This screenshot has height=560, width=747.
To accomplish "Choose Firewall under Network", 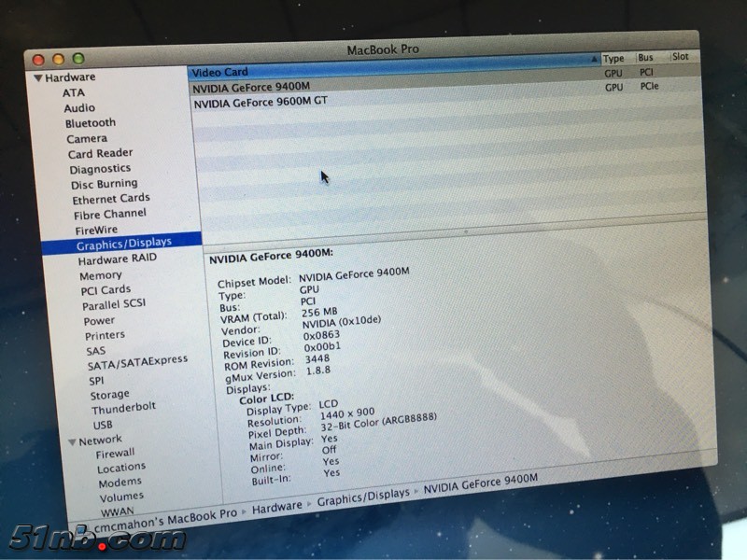I will click(115, 454).
